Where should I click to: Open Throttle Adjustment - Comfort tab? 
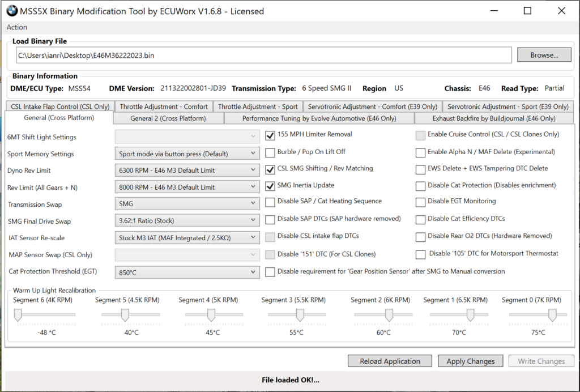tap(164, 106)
